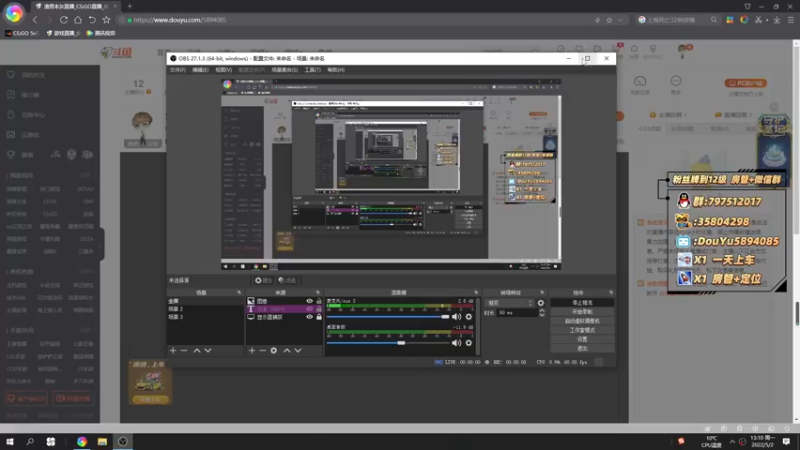The width and height of the screenshot is (800, 450).
Task: Hide the 显示器捕获 source with eye icon
Action: coord(309,317)
